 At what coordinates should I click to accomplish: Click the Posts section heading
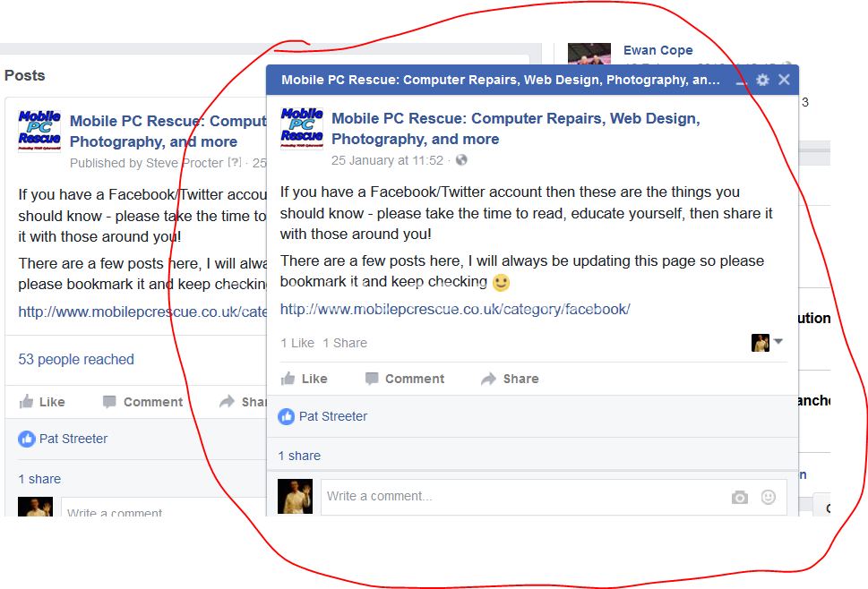pos(25,75)
